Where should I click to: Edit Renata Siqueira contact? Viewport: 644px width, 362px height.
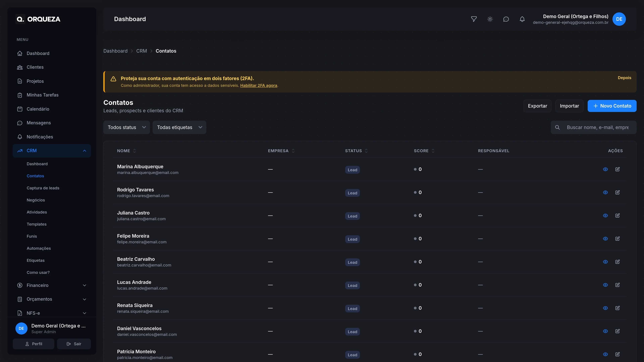(x=618, y=308)
